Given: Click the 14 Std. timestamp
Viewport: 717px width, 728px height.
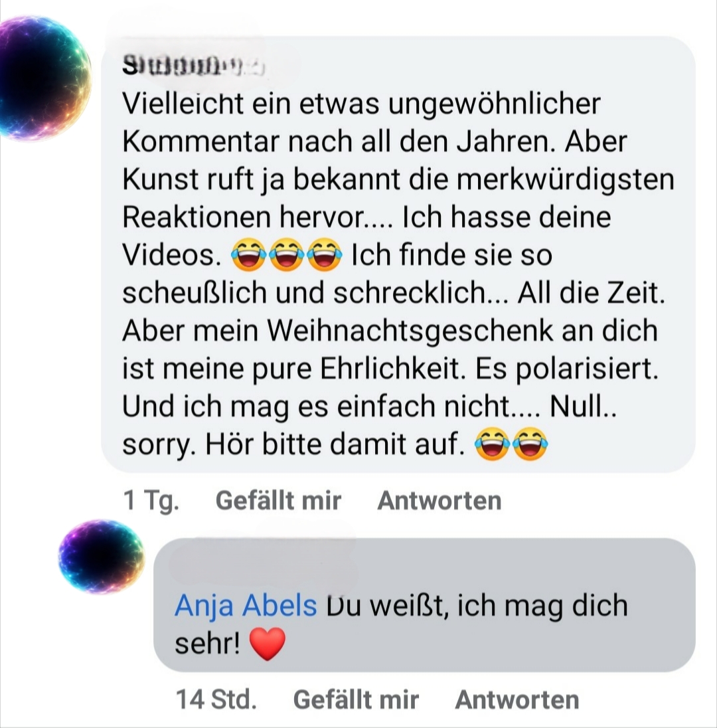Looking at the screenshot, I should click(x=216, y=699).
